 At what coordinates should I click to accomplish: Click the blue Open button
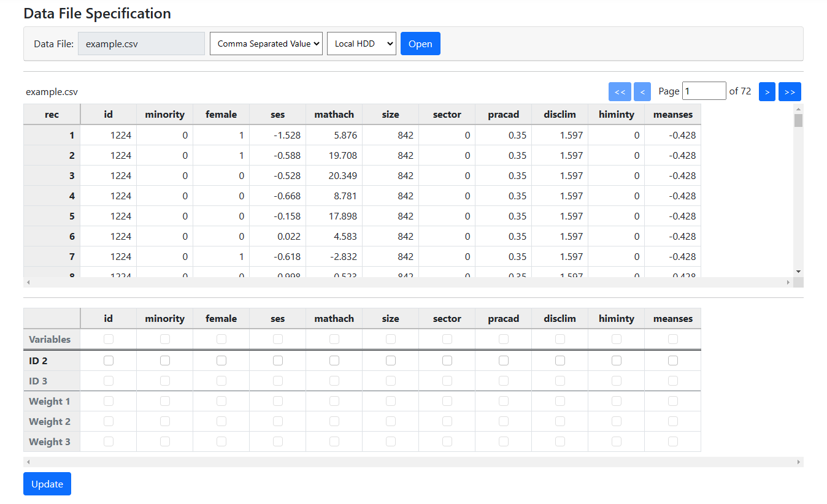point(420,44)
